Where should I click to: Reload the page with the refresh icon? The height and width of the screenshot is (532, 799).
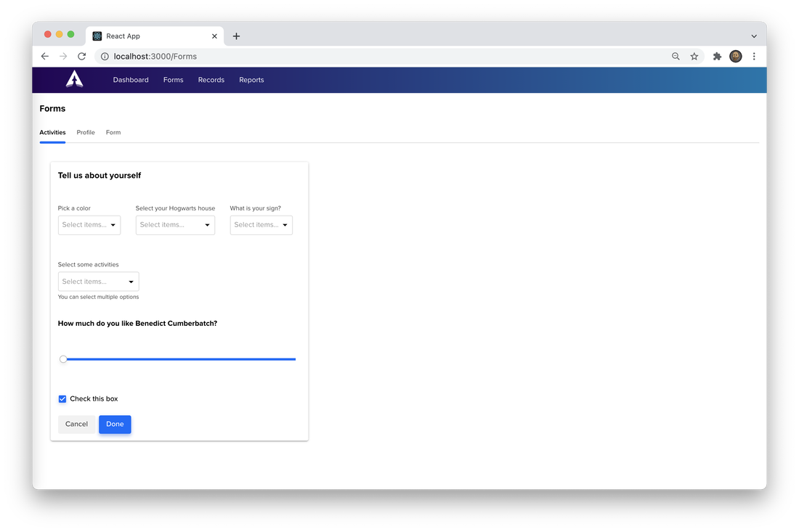[81, 57]
